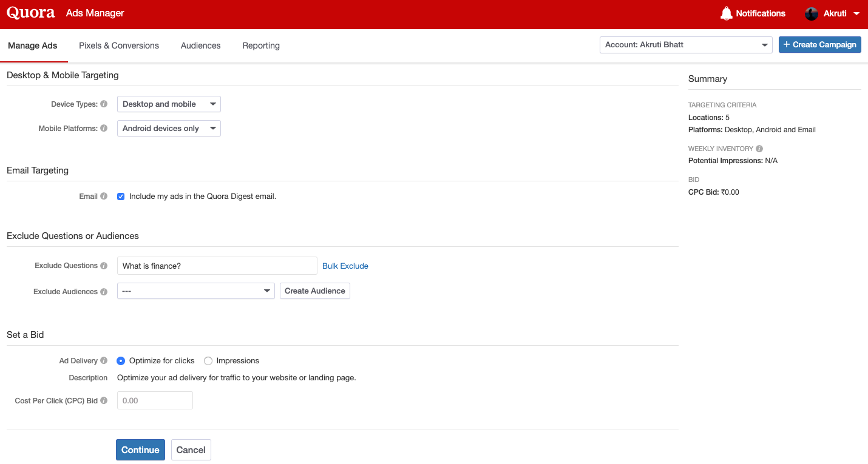
Task: Open the Notifications bell icon
Action: click(726, 13)
